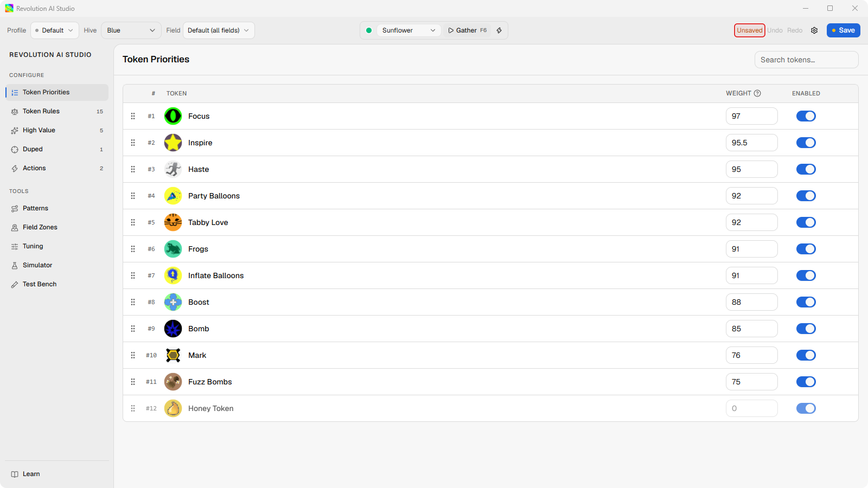This screenshot has width=868, height=488.
Task: Open the Actions section
Action: click(x=57, y=168)
